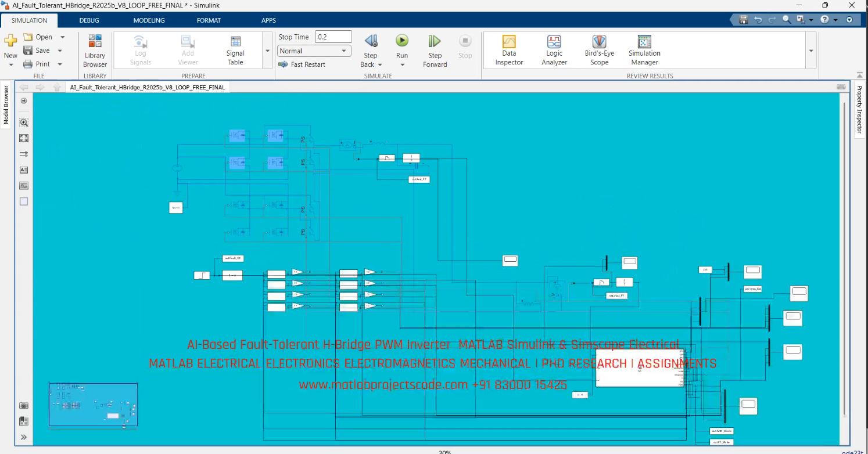Select the SIMULATION tab
This screenshot has height=454, width=868.
[x=29, y=20]
